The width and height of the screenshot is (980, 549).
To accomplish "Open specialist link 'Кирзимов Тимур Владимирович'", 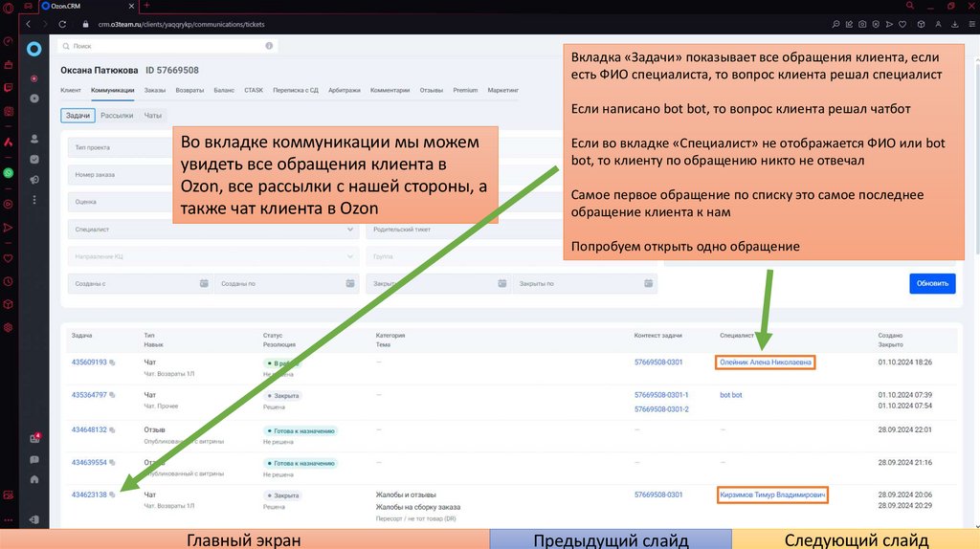I will point(772,494).
